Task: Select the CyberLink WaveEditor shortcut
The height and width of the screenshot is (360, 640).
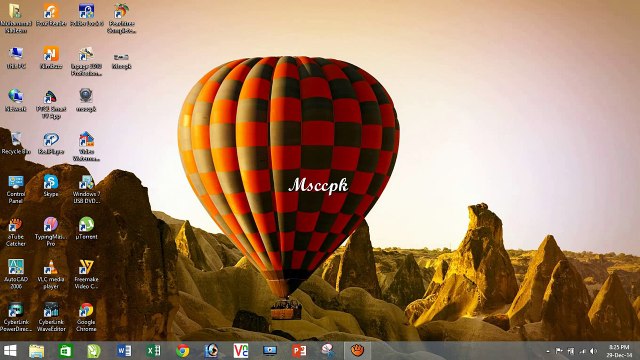Action: tap(51, 317)
